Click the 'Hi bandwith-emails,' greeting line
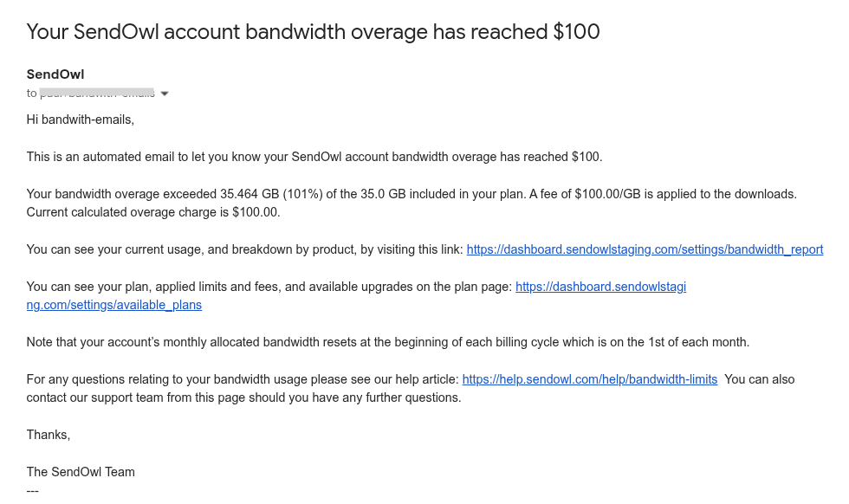 (81, 120)
